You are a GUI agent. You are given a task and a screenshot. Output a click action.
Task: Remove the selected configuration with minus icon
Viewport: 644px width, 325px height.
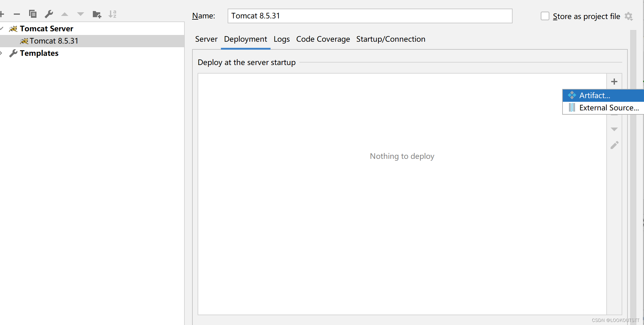click(x=17, y=14)
